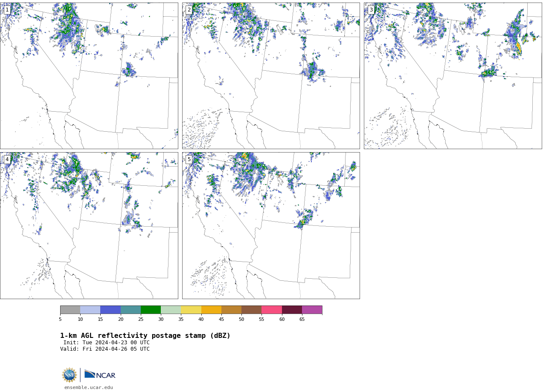
Task: Open ensemble member 2 reflectivity map
Action: 271,76
